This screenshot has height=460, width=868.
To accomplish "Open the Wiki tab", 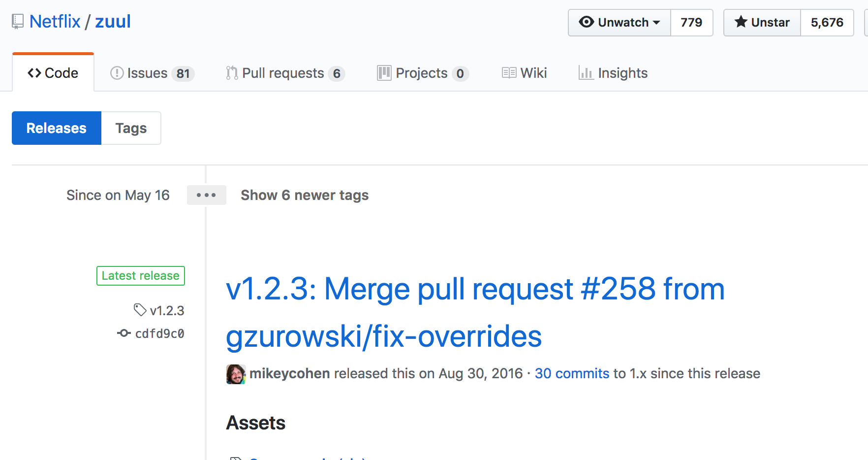I will 525,73.
